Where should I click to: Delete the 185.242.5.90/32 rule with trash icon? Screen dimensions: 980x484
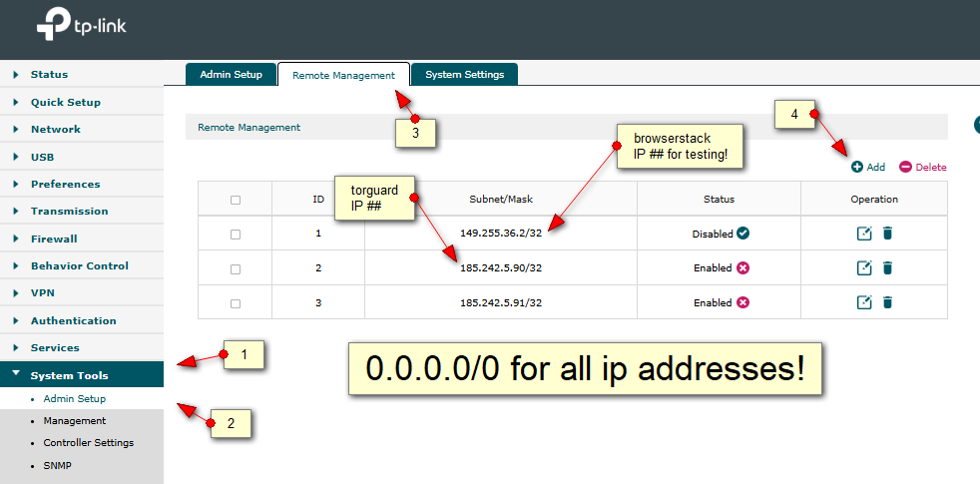coord(887,268)
